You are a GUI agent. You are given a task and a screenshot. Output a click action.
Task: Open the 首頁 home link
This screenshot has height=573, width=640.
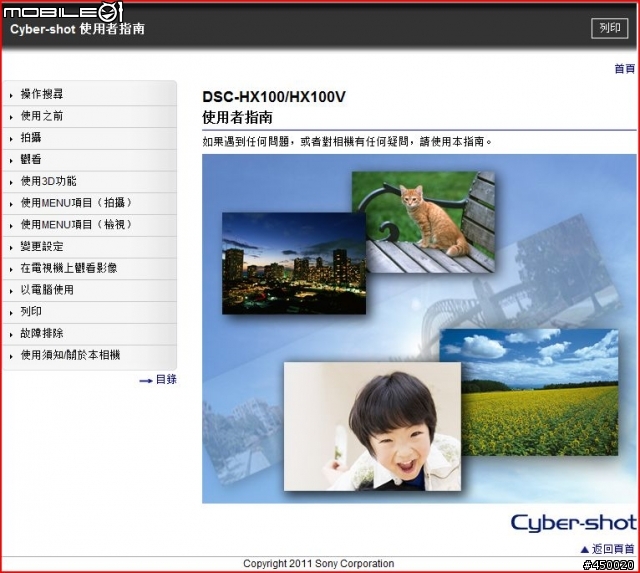click(624, 69)
